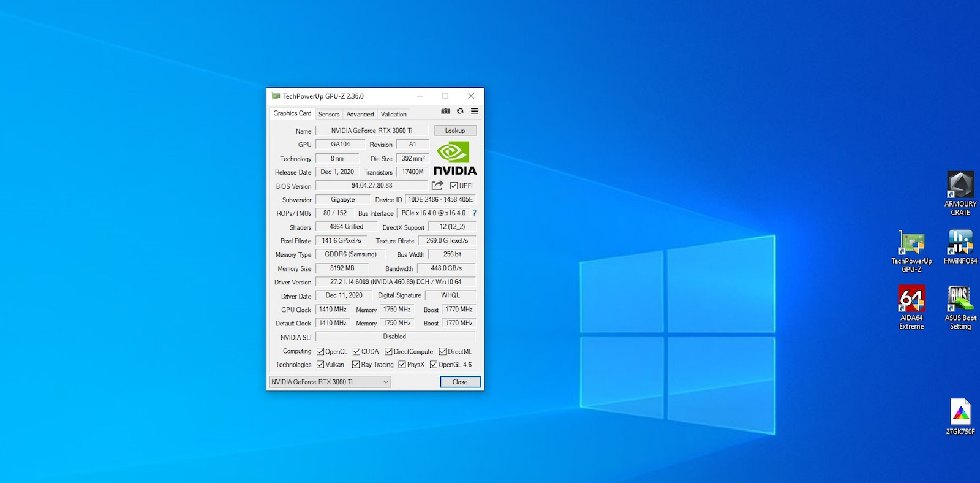The image size is (980, 483).
Task: Take a screenshot with GPU-Z camera icon
Action: pyautogui.click(x=446, y=112)
